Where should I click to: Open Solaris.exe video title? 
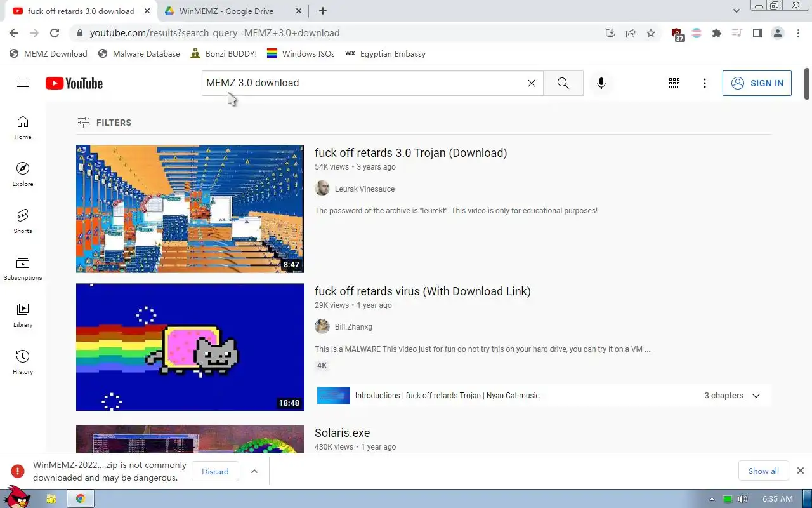pyautogui.click(x=342, y=433)
